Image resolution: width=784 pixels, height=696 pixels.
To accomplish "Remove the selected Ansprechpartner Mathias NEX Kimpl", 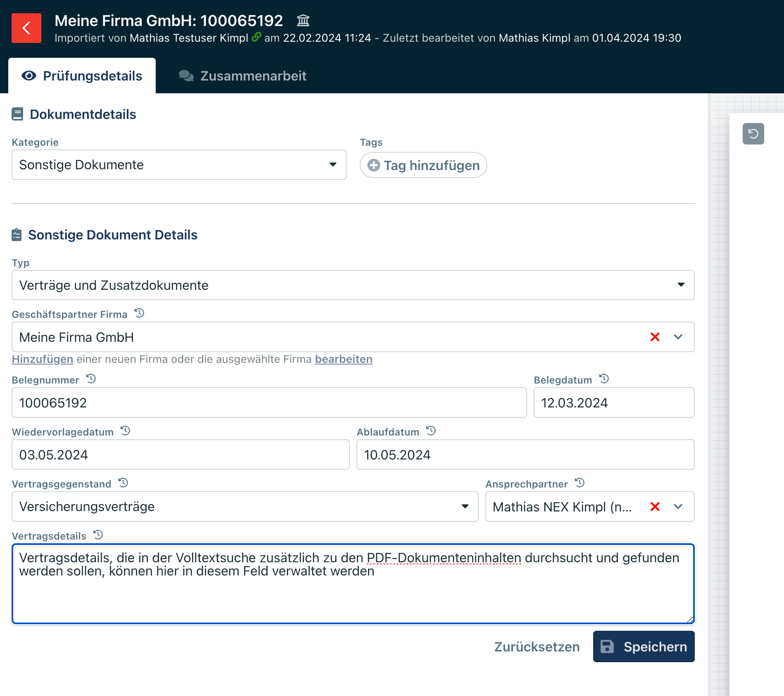I will click(655, 507).
